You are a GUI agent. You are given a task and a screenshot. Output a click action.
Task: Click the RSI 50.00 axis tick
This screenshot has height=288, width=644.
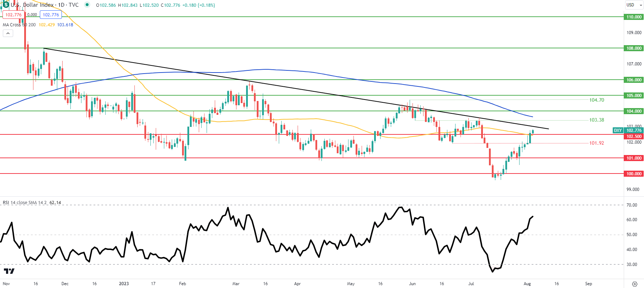click(x=632, y=235)
